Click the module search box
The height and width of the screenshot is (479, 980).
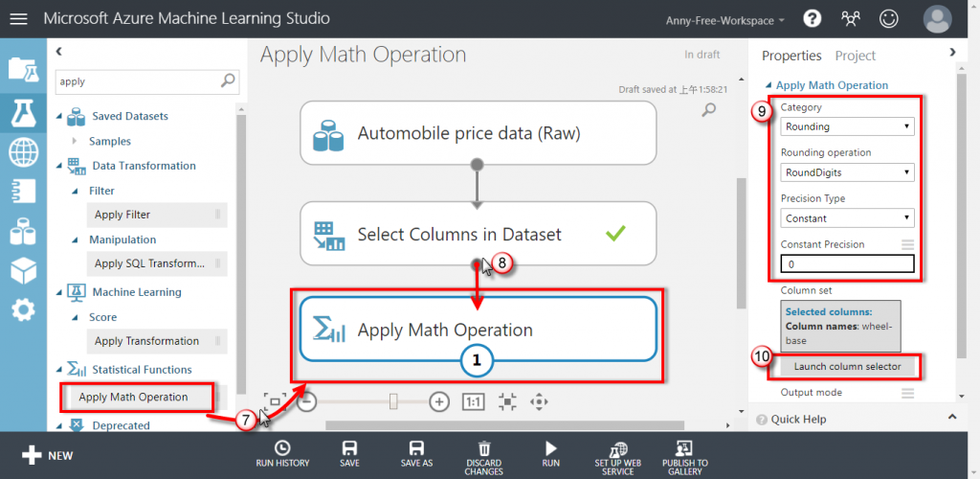146,80
